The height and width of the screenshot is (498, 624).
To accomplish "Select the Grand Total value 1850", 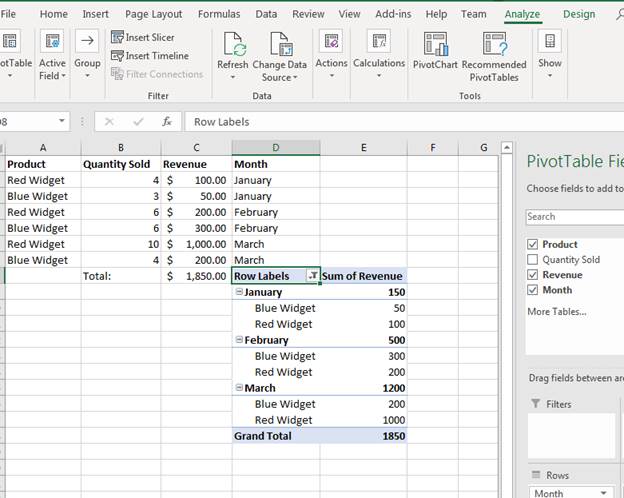I will pos(363,436).
